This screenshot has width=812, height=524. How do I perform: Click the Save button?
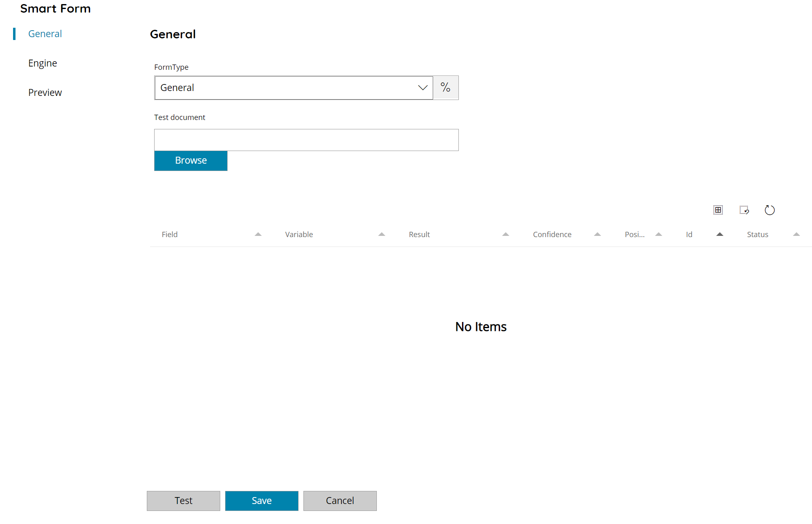[x=261, y=501]
